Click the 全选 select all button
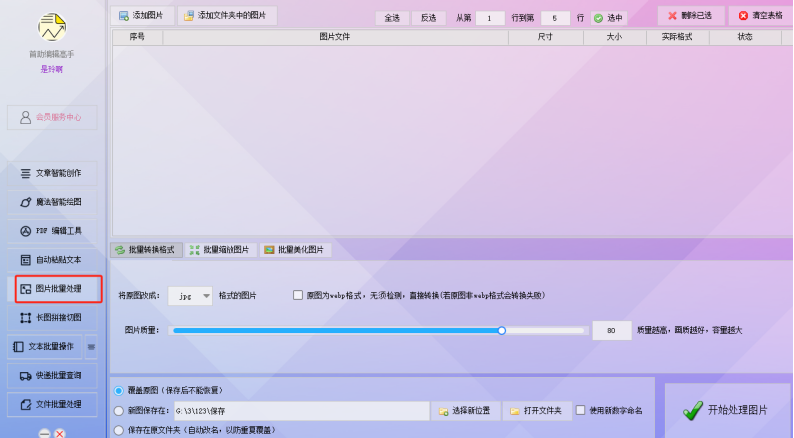 coord(392,18)
